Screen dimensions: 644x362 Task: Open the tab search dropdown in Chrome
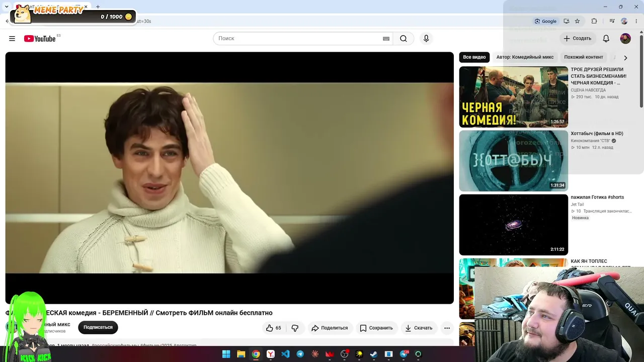[x=7, y=7]
